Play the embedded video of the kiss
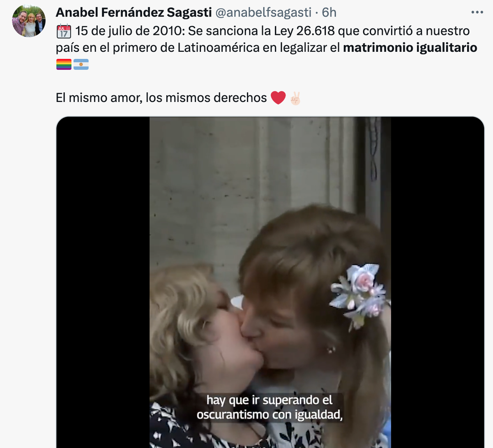 click(270, 282)
